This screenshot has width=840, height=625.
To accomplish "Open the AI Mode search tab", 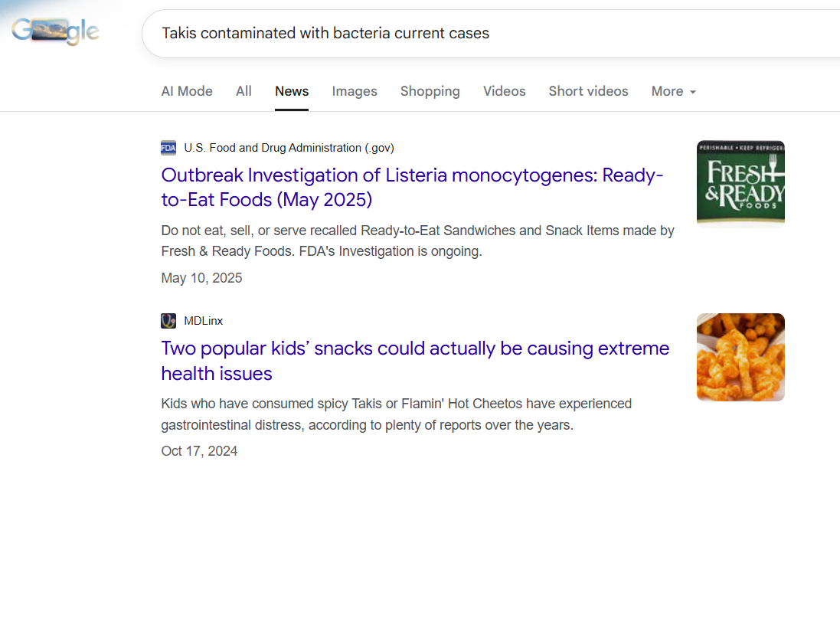I will pyautogui.click(x=186, y=91).
